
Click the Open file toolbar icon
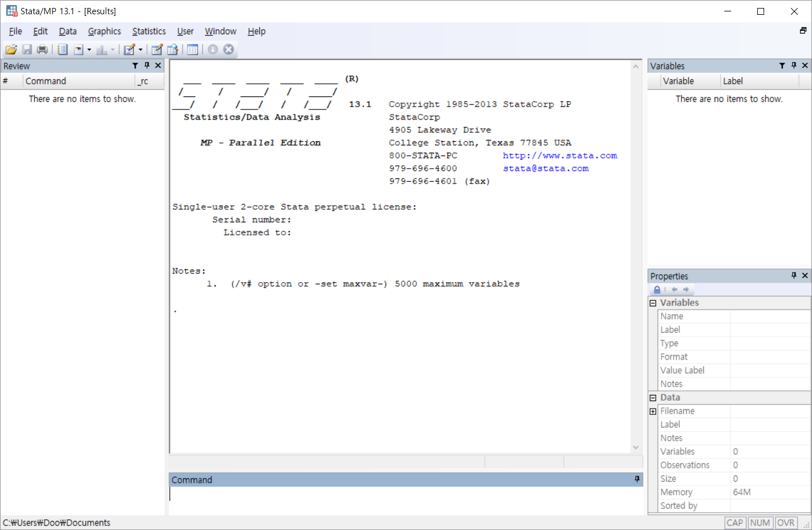click(11, 50)
